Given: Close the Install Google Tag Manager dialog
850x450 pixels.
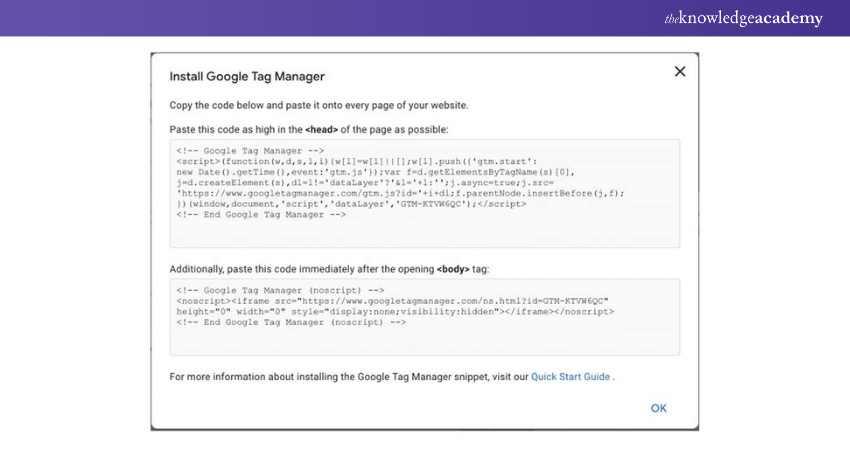Looking at the screenshot, I should (x=680, y=72).
